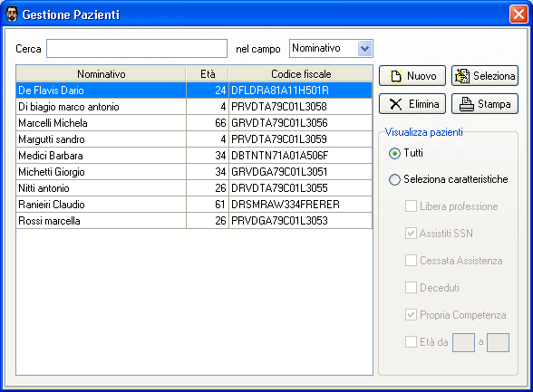
Task: Select patient row Ranieiri Claudio
Action: (x=194, y=205)
